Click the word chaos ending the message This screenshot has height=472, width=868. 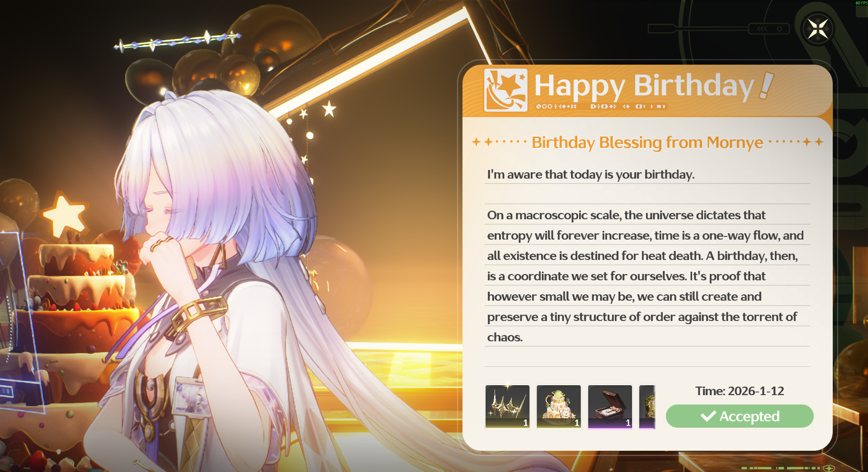click(x=505, y=337)
